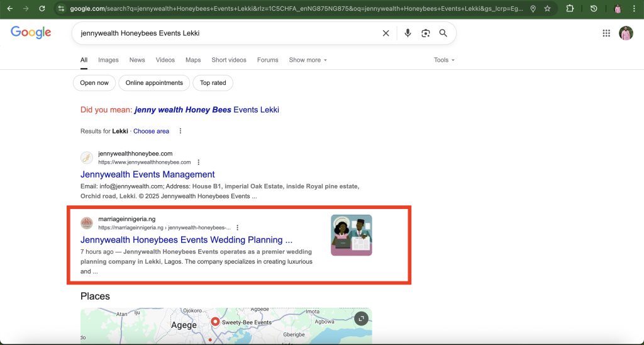Viewport: 644px width, 345px height.
Task: Toggle the Online appointments filter chip
Action: coord(154,82)
